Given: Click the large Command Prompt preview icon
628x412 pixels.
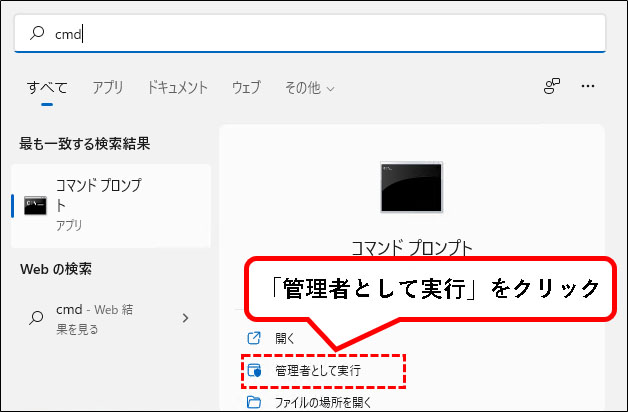Looking at the screenshot, I should pos(411,187).
